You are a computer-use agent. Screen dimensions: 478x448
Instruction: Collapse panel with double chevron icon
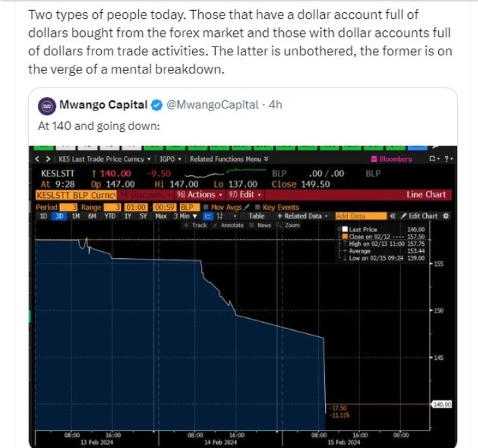point(392,216)
